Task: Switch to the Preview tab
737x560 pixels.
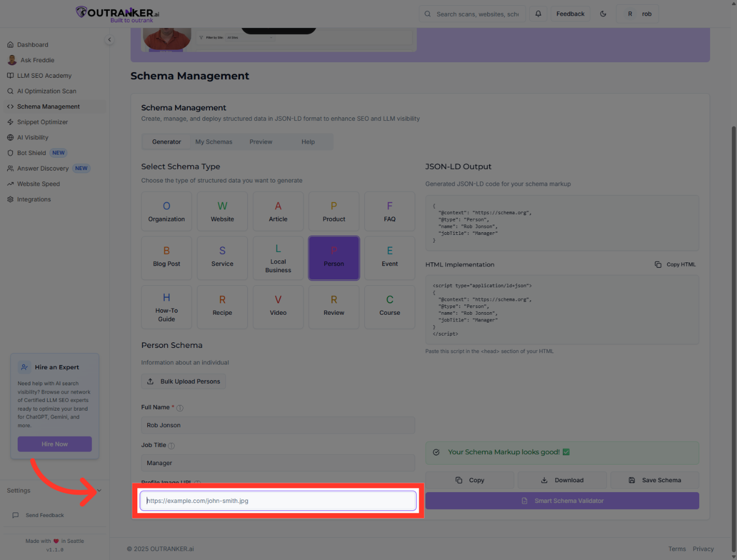Action: [x=261, y=142]
